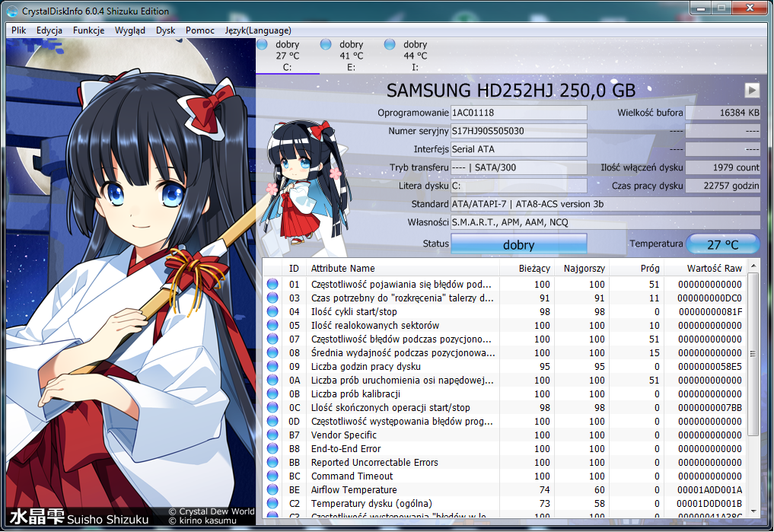Screen dimensions: 774x532
Task: Click status orb of attribute 08
Action: click(x=272, y=353)
